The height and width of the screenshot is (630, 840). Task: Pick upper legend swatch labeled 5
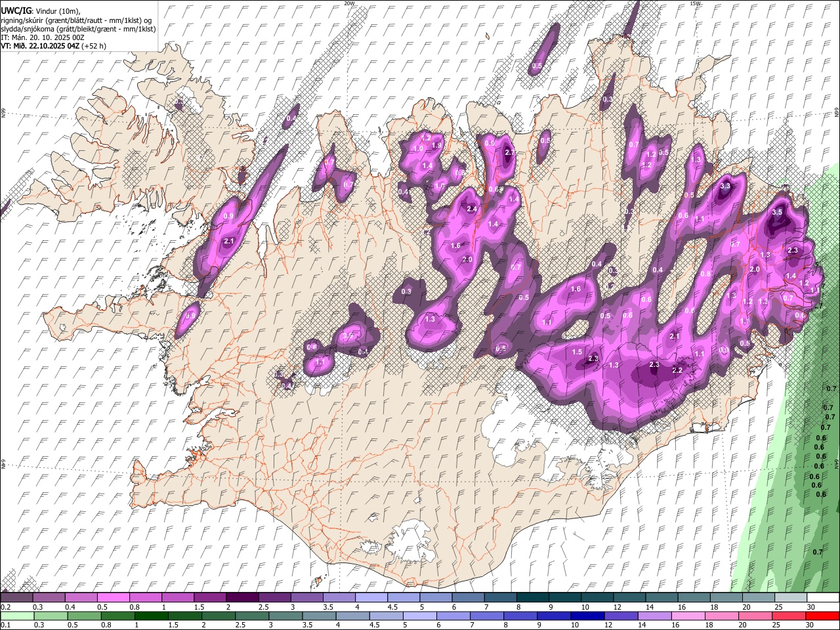pyautogui.click(x=436, y=597)
